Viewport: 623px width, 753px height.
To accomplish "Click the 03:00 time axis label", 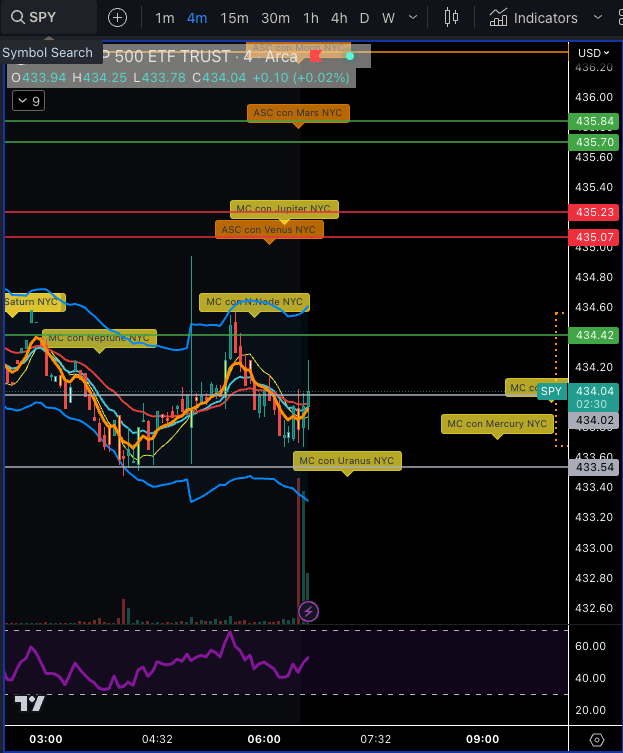I will [x=46, y=740].
